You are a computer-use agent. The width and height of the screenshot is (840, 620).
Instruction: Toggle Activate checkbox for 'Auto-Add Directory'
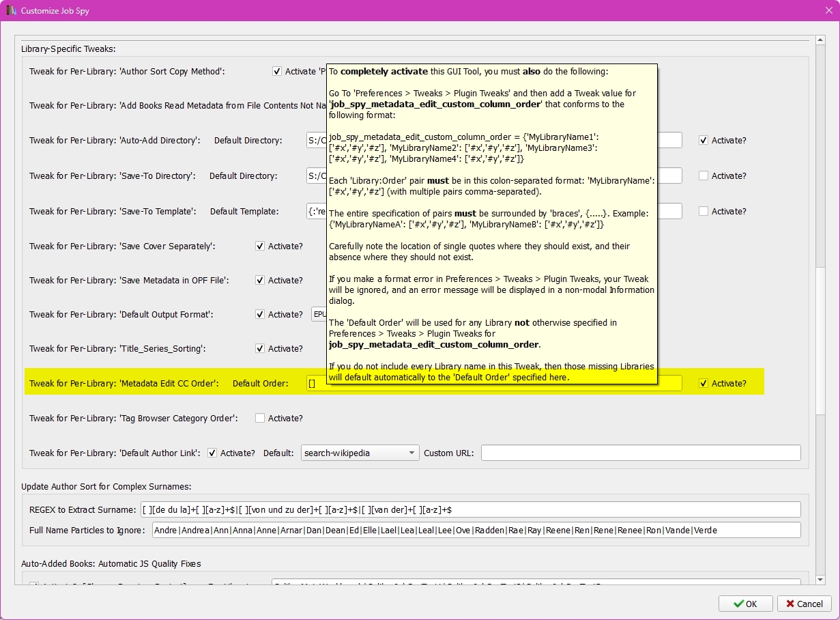click(x=704, y=140)
